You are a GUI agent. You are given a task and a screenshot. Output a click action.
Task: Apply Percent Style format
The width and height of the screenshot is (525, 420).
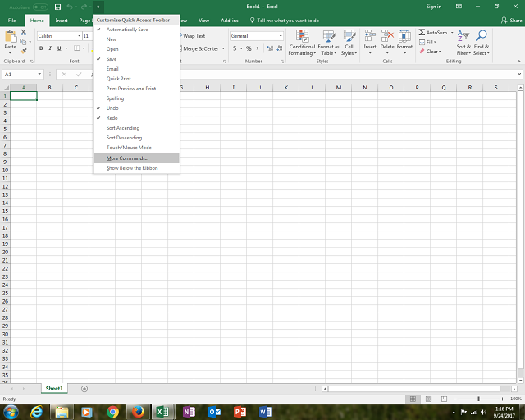click(x=249, y=48)
